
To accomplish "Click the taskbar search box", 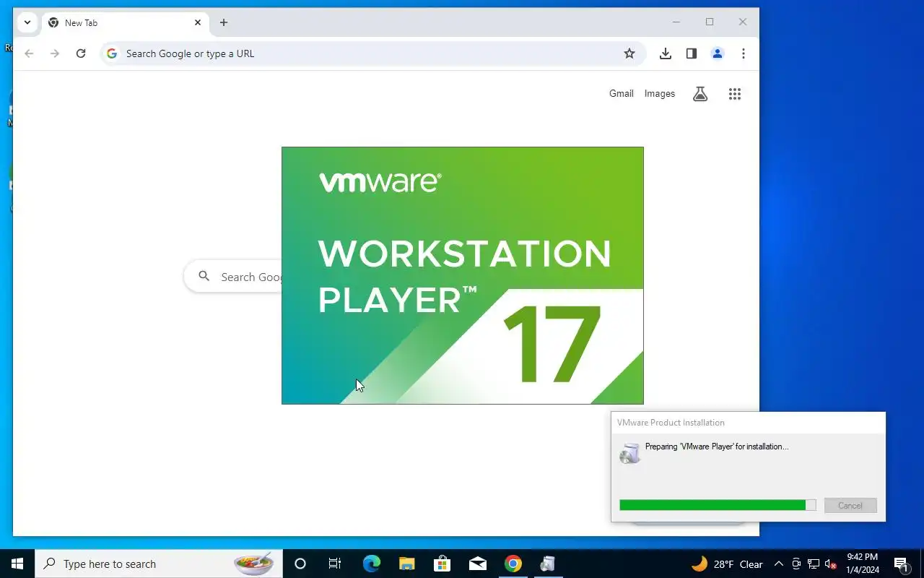I will [159, 564].
